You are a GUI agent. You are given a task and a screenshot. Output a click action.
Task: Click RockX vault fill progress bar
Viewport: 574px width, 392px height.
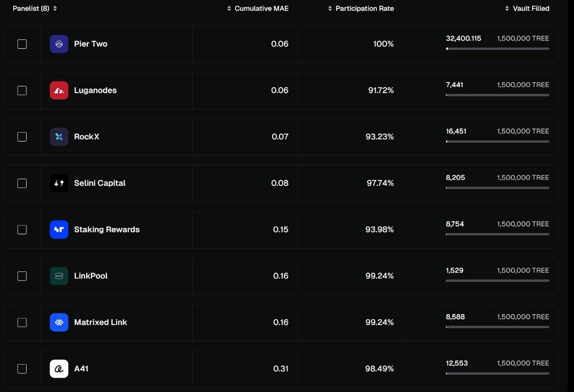pyautogui.click(x=498, y=142)
